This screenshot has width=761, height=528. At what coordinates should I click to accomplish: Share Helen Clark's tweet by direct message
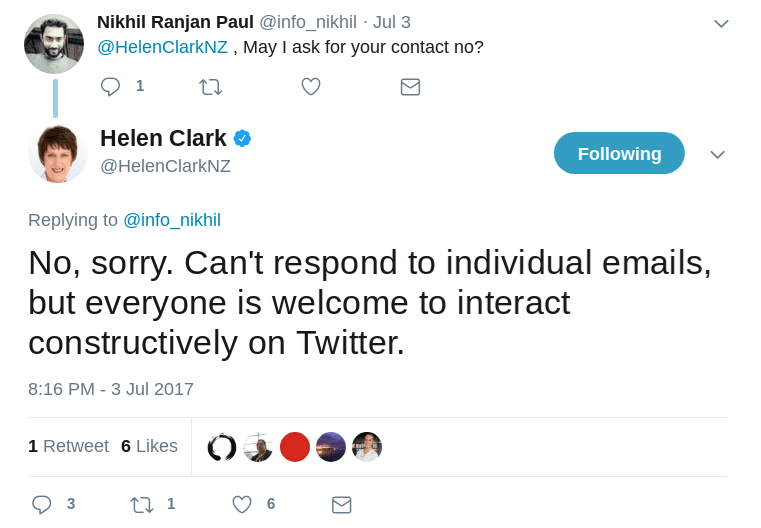click(342, 504)
